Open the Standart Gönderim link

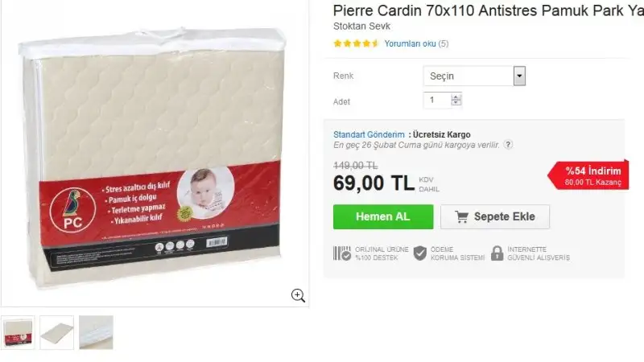(369, 134)
